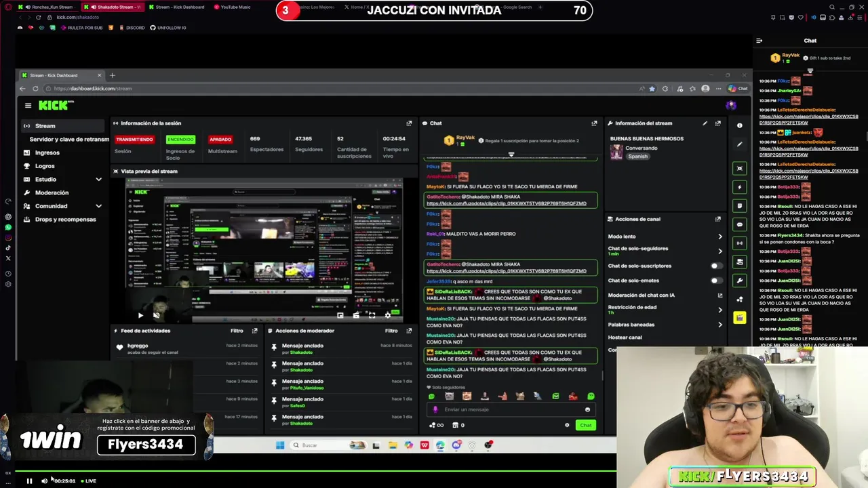Screen dimensions: 868x488
Task: Open stream preview settings gear
Action: 388,315
